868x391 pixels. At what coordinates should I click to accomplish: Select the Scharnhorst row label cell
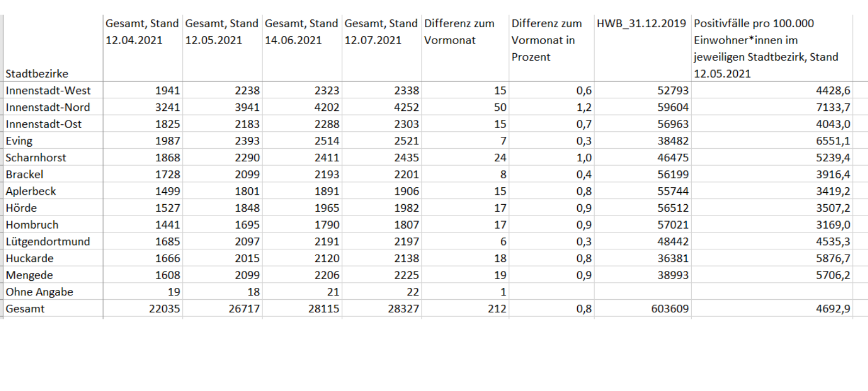point(36,158)
